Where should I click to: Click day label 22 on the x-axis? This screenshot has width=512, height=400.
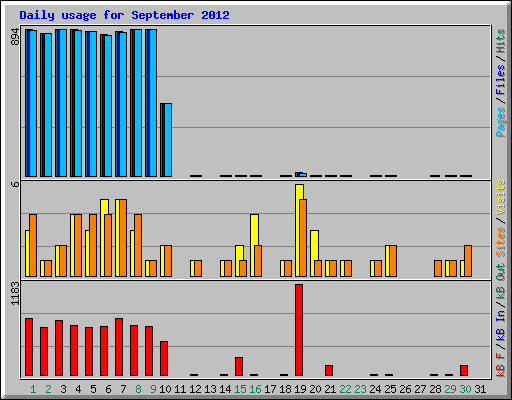pos(345,389)
